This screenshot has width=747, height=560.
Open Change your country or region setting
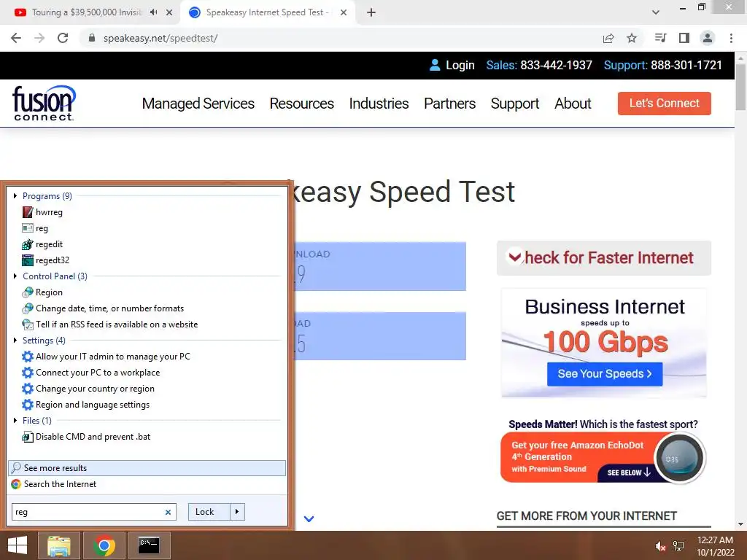tap(88, 389)
